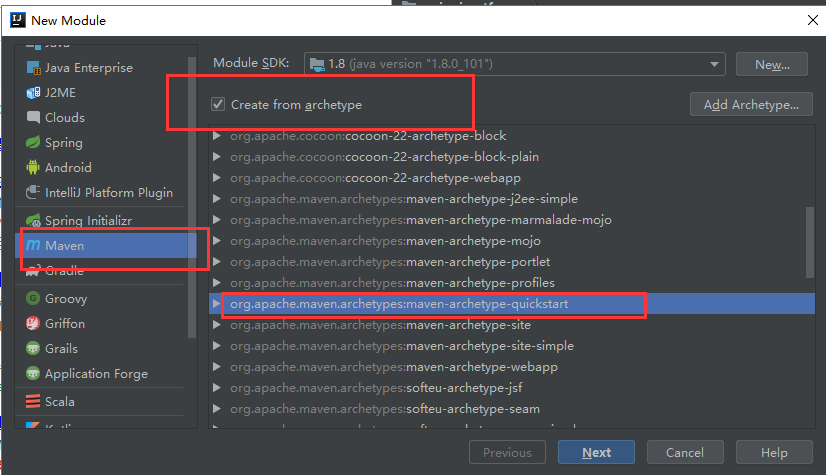826x475 pixels.
Task: Select IntelliJ Platform Plugin module type
Action: [109, 193]
